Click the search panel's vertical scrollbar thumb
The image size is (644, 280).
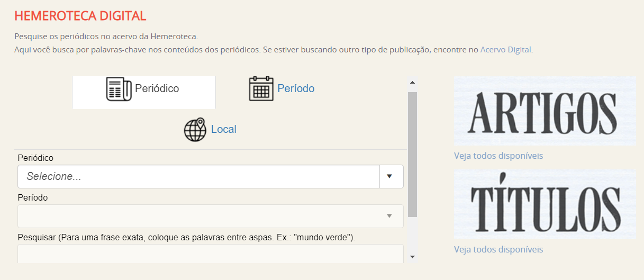[x=412, y=153]
